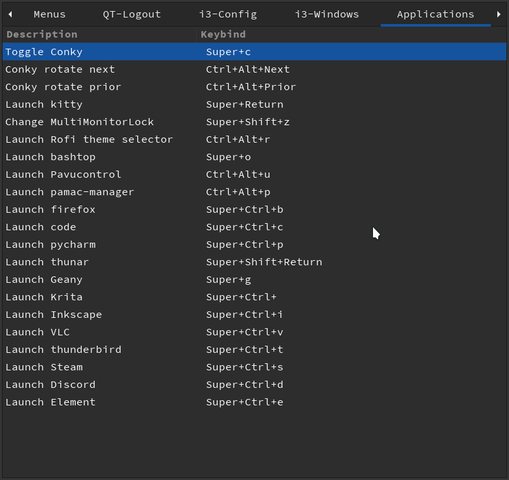
Task: Click the Super+Ctrl+e keybind cell
Action: (245, 402)
